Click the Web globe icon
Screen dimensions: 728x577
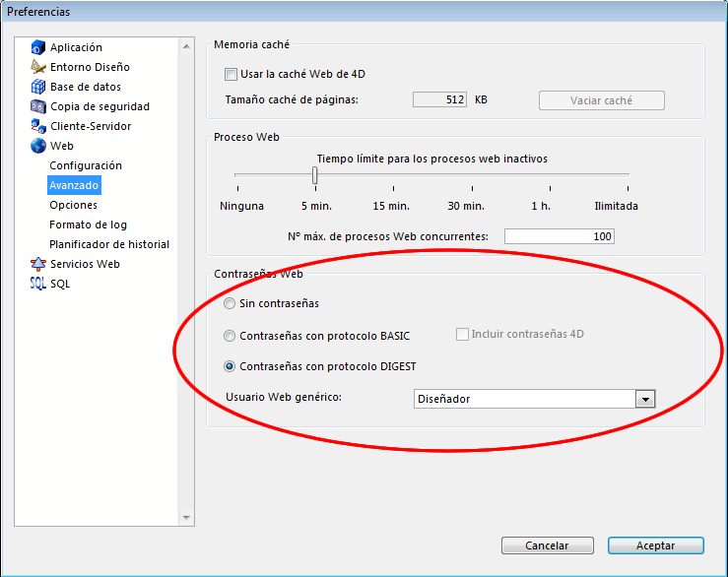click(38, 146)
